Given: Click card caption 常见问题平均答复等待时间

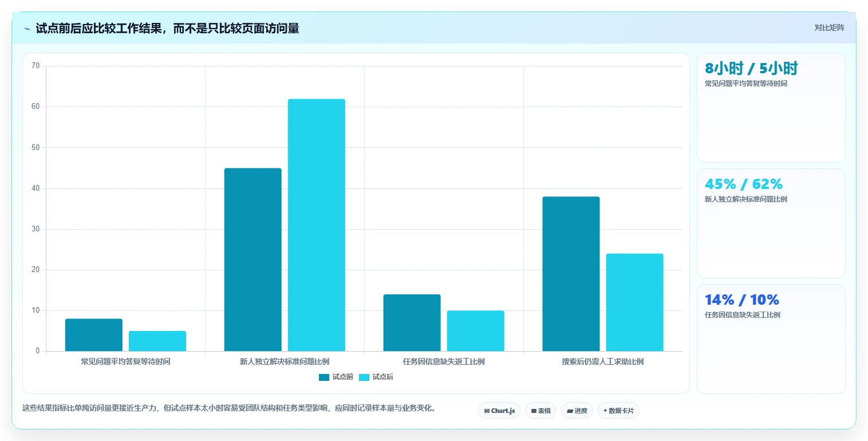Looking at the screenshot, I should [746, 84].
